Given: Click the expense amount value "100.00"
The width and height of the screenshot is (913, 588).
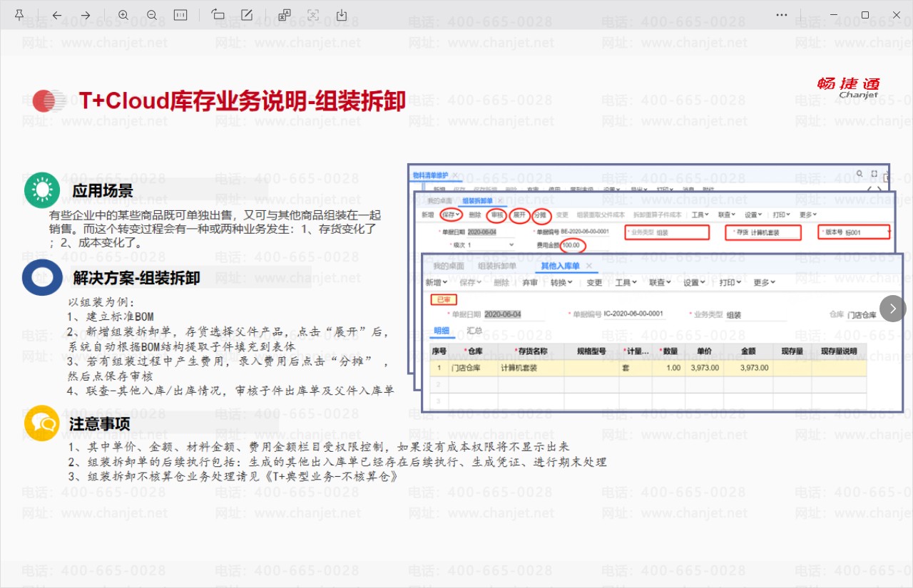Looking at the screenshot, I should (571, 245).
